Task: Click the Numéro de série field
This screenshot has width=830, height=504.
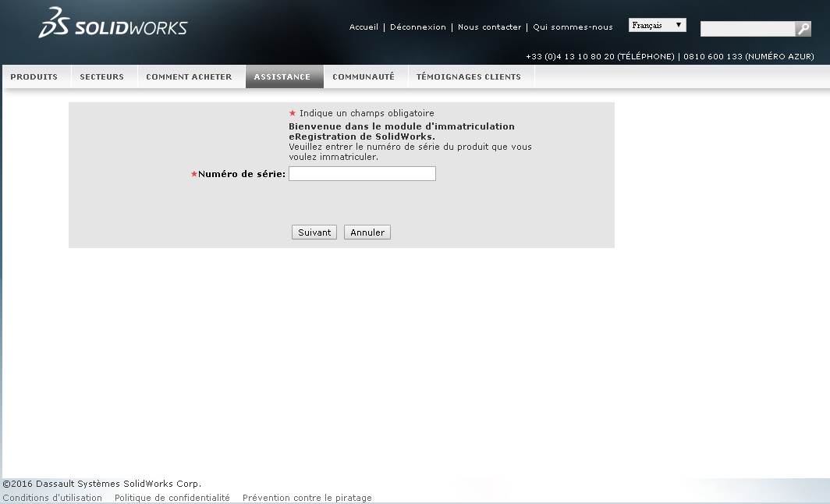Action: point(362,174)
